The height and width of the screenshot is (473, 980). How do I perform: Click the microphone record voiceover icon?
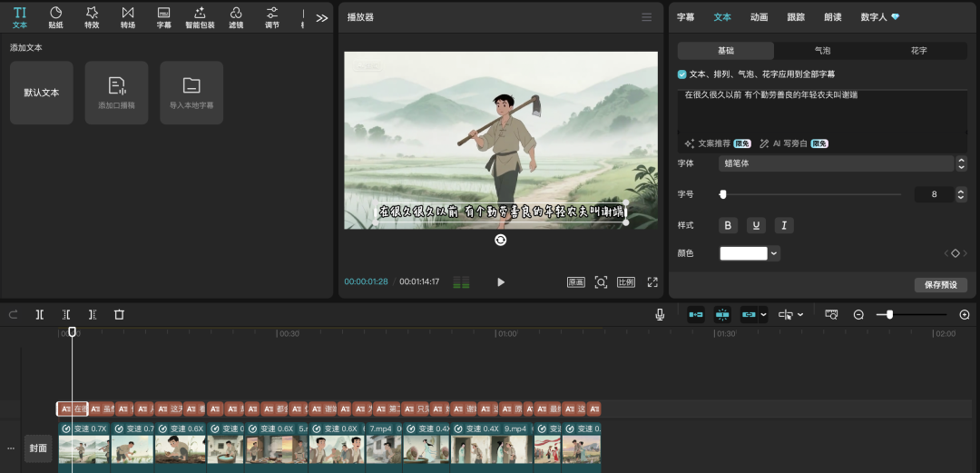pyautogui.click(x=660, y=314)
